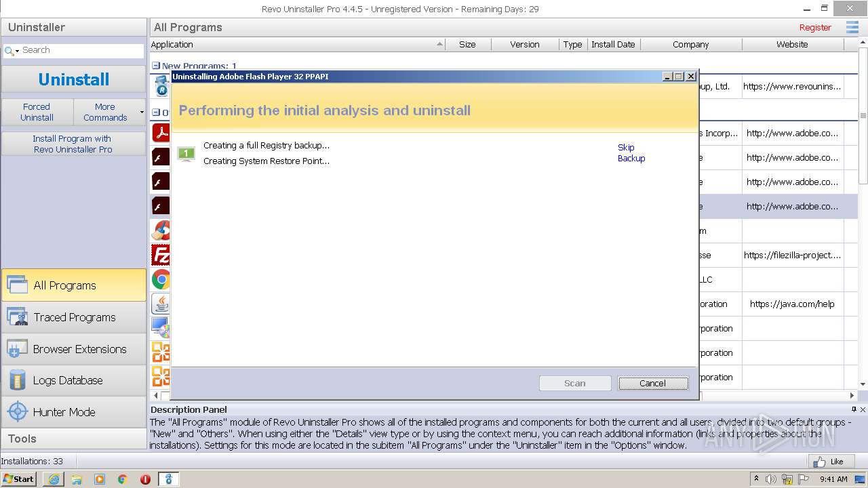
Task: Open the Windows Start menu
Action: coord(19,479)
